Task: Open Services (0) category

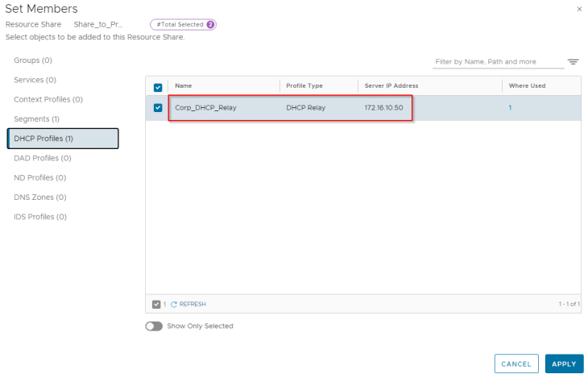Action: click(x=35, y=80)
